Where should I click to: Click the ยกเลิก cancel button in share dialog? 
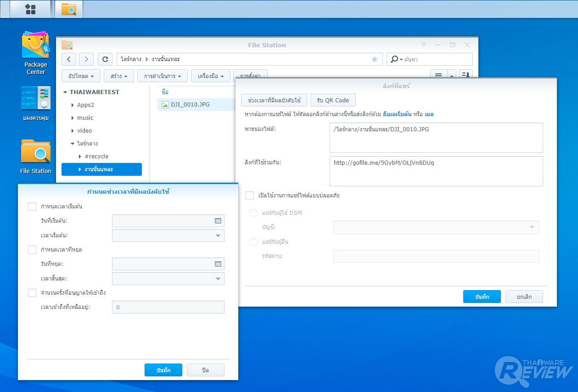(x=524, y=297)
